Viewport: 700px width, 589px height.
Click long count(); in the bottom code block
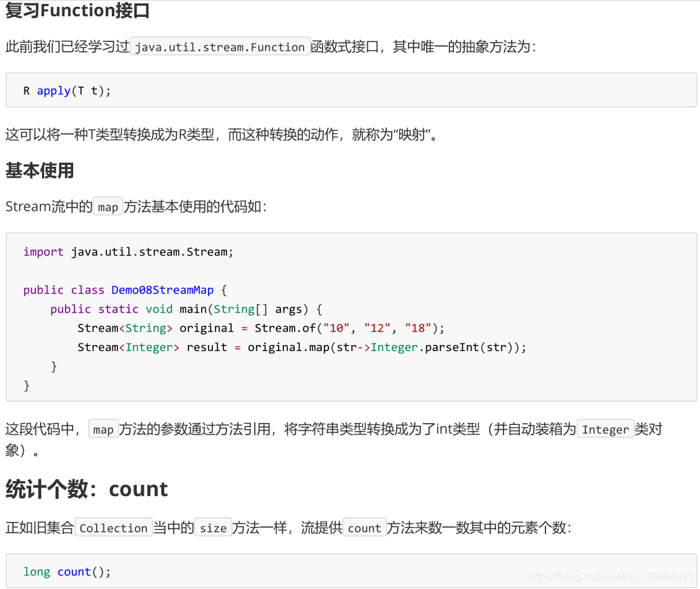point(67,571)
